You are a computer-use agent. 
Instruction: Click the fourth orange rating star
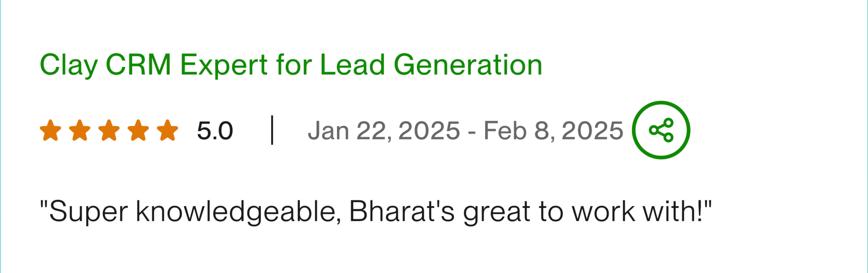(x=138, y=130)
